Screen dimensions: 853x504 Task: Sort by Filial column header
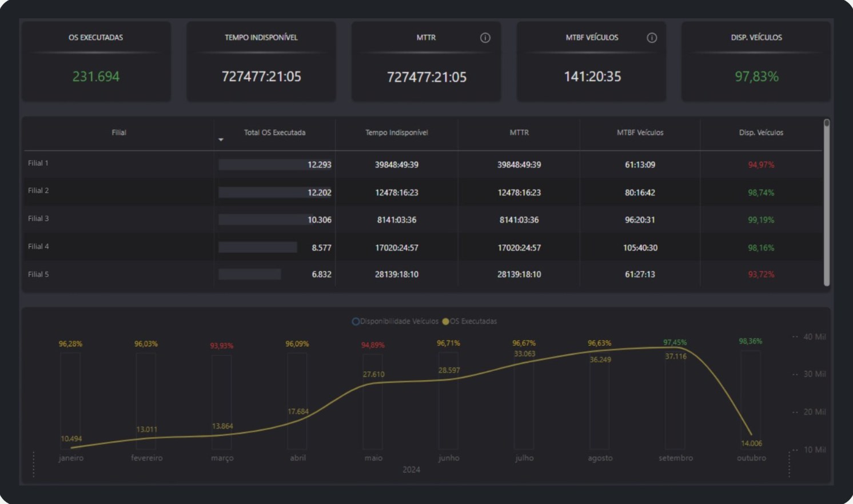click(119, 133)
